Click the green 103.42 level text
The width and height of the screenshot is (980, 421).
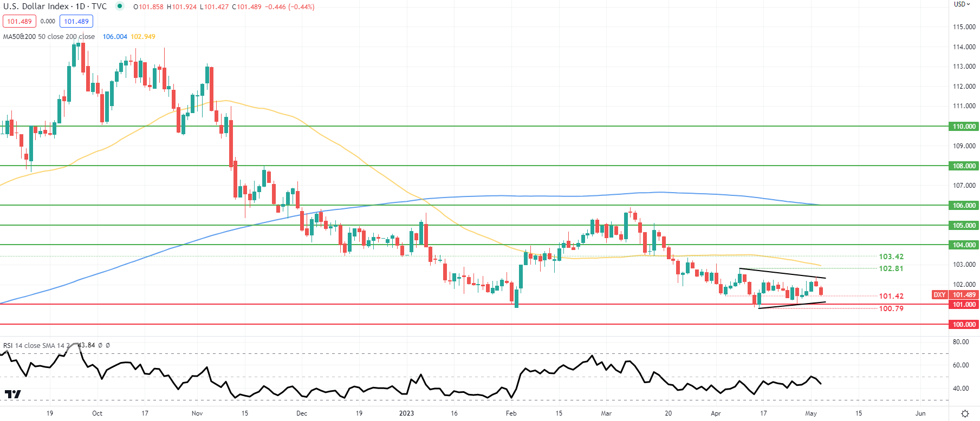point(891,256)
